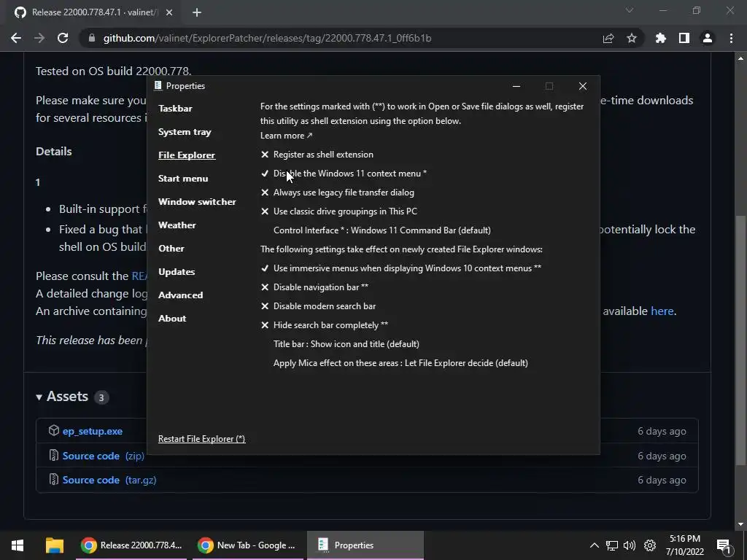Image resolution: width=747 pixels, height=560 pixels.
Task: Open a new browser tab with plus
Action: coord(197,12)
